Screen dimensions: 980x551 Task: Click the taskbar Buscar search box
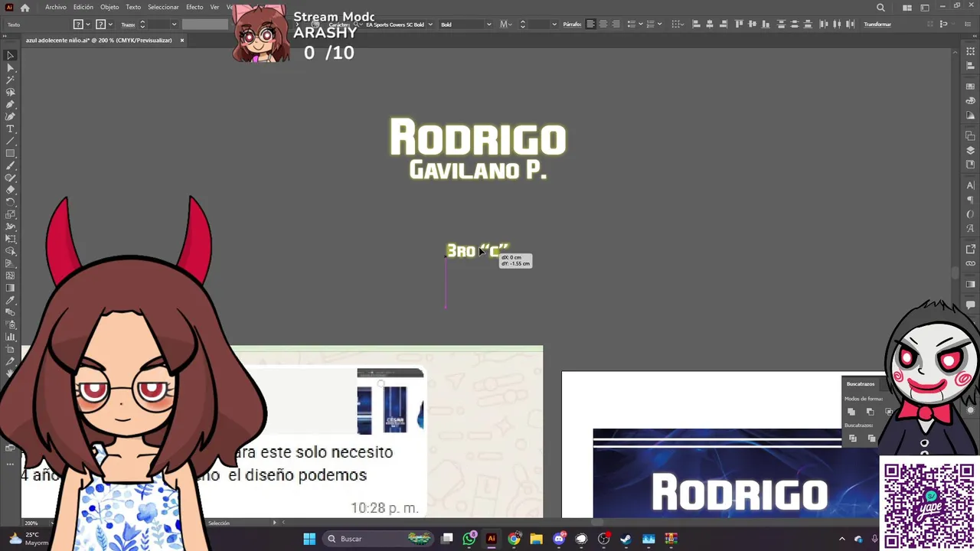click(378, 539)
